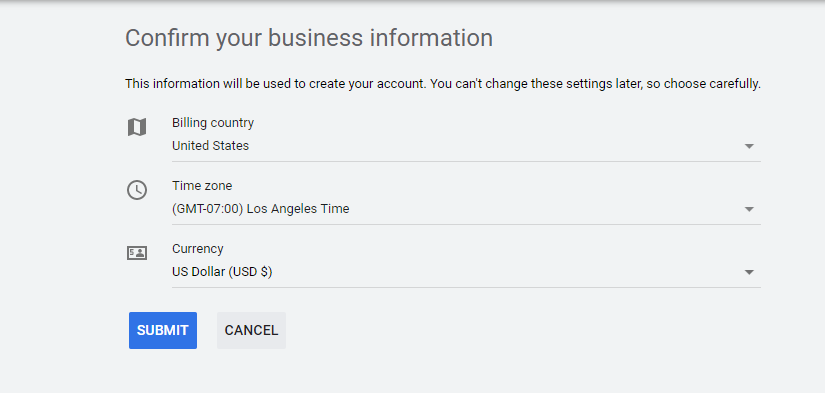Screen dimensions: 825x393
Task: Click the money card icon beside Currency
Action: [x=137, y=253]
